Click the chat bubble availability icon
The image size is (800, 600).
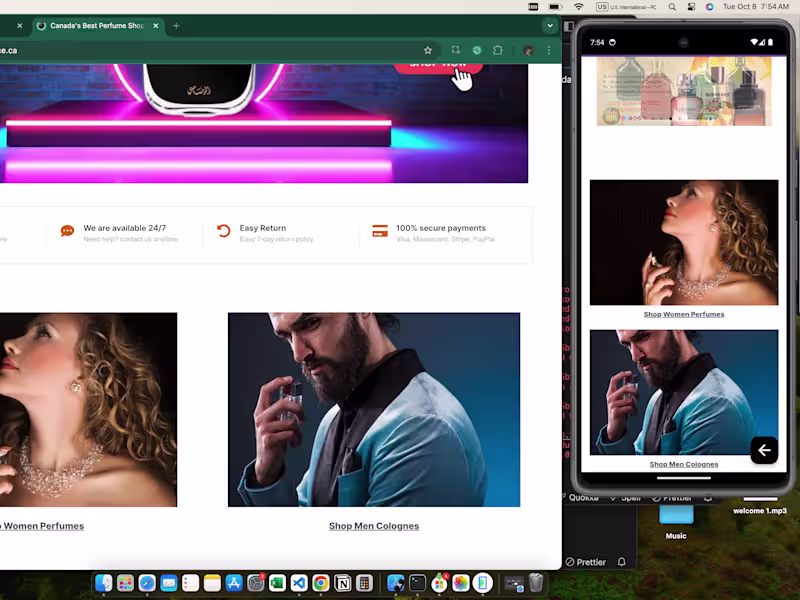click(67, 231)
